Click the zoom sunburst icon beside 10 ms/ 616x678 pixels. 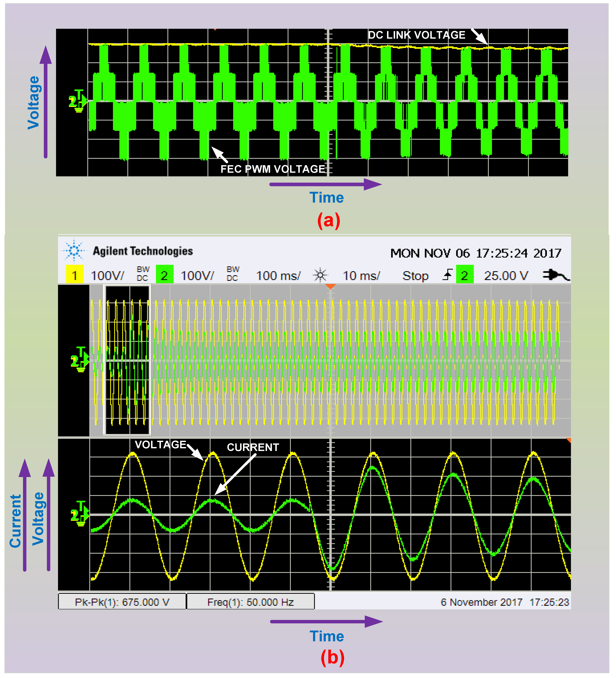(320, 275)
